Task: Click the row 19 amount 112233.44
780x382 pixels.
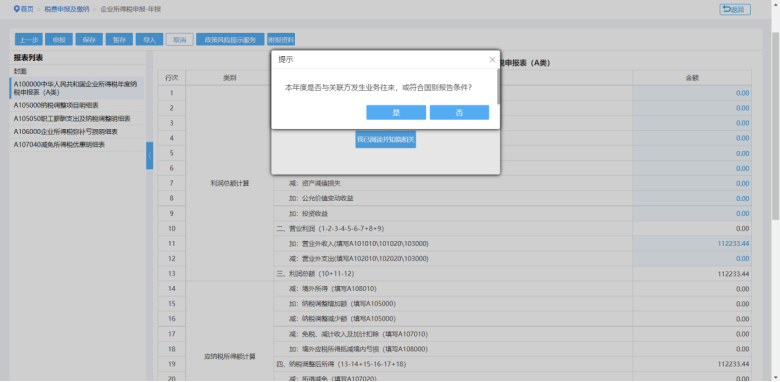Action: pyautogui.click(x=733, y=364)
